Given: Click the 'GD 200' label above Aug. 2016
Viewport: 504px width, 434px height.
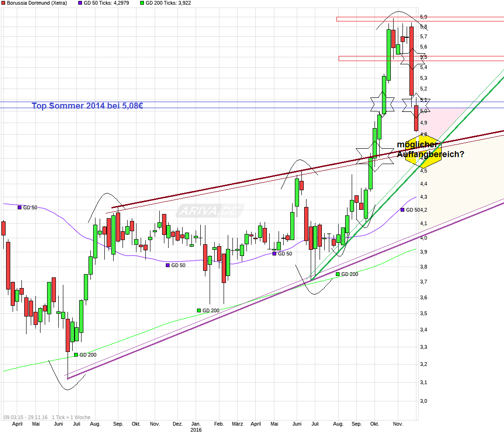Looking at the screenshot, I should (x=350, y=274).
